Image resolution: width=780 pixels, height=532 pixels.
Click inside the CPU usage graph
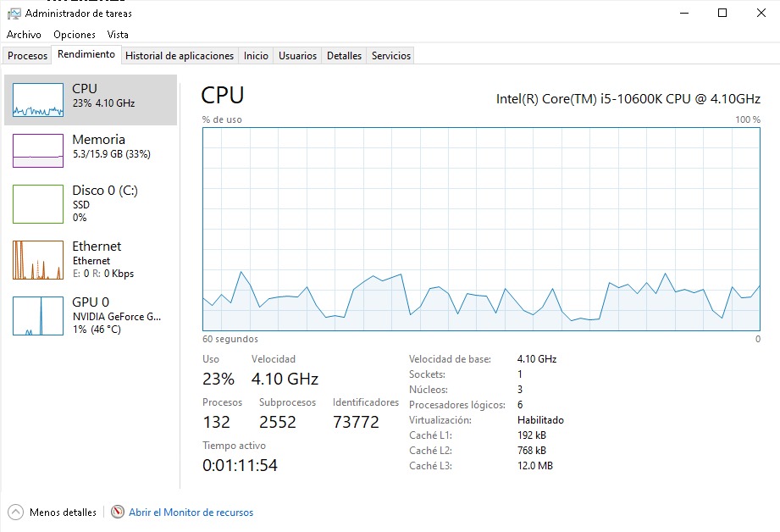pyautogui.click(x=481, y=229)
